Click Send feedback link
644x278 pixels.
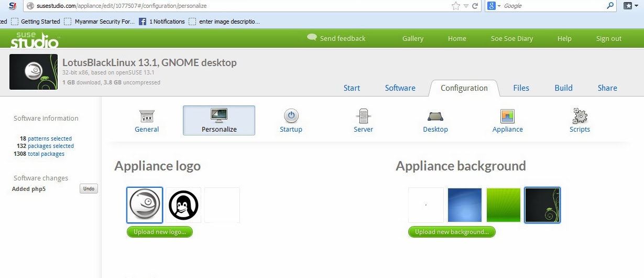[343, 38]
